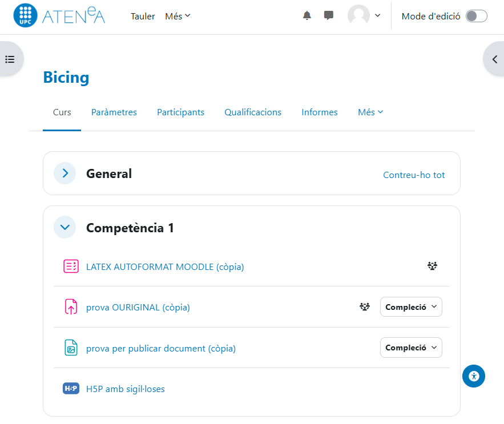This screenshot has width=504, height=424.
Task: Open the user avatar menu
Action: pyautogui.click(x=364, y=16)
